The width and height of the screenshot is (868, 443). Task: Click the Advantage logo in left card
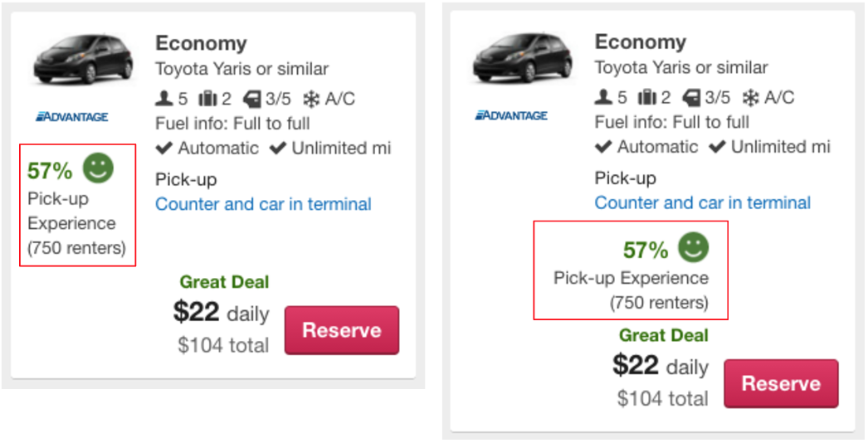point(72,117)
